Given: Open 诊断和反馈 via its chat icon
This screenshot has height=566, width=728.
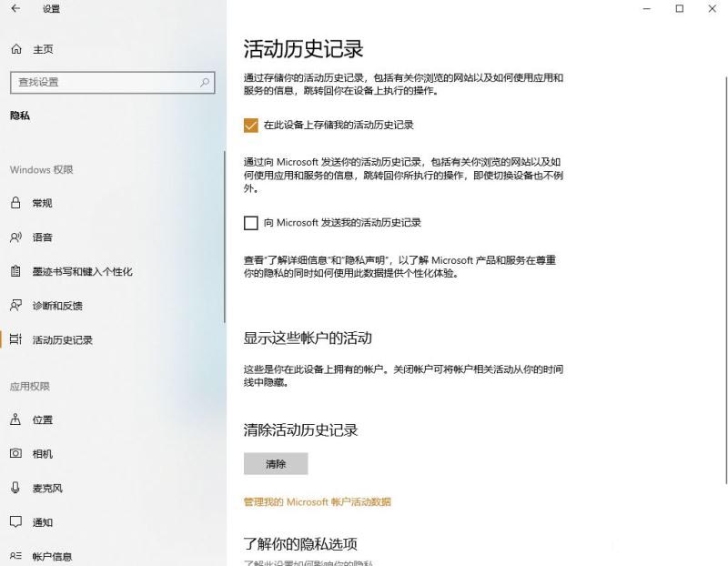Looking at the screenshot, I should click(15, 306).
